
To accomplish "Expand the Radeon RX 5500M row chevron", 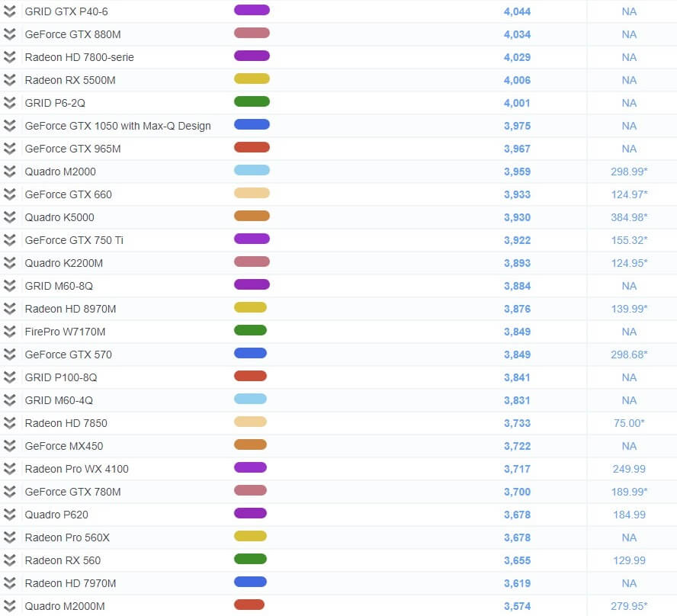I will [x=9, y=80].
